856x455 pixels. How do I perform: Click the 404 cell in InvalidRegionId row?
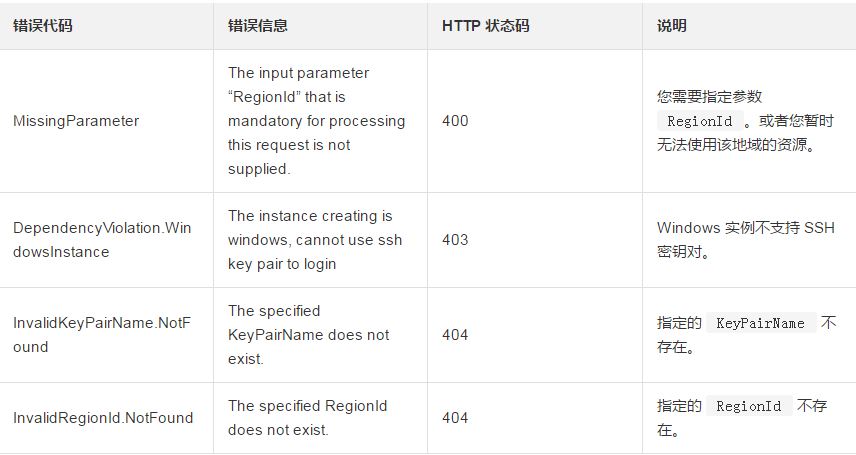(455, 418)
